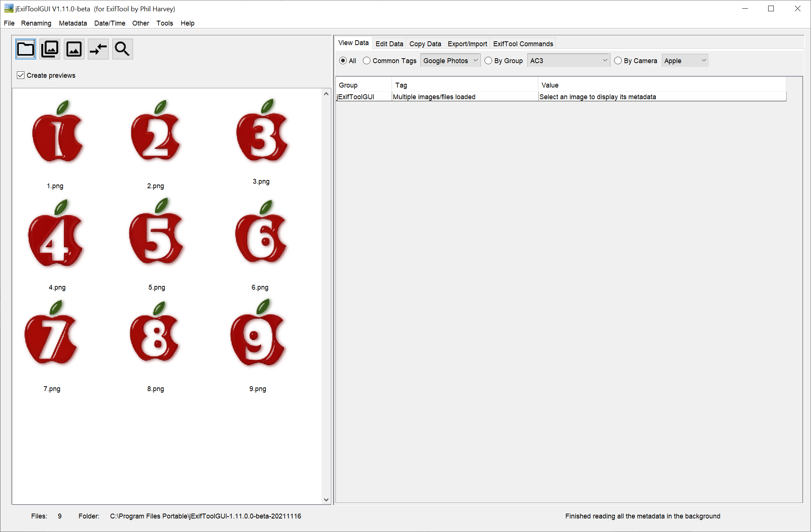Open the Metadata menu

pos(72,23)
